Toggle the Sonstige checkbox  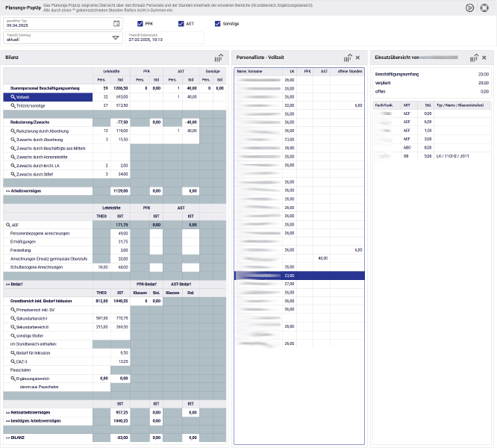click(x=218, y=24)
